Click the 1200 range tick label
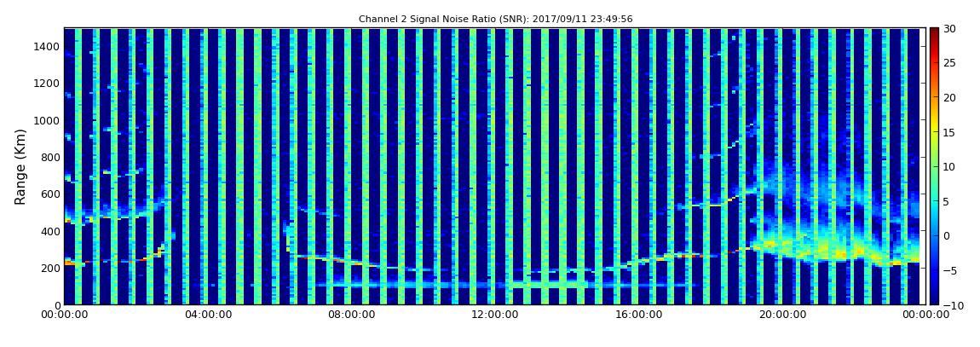 point(47,84)
